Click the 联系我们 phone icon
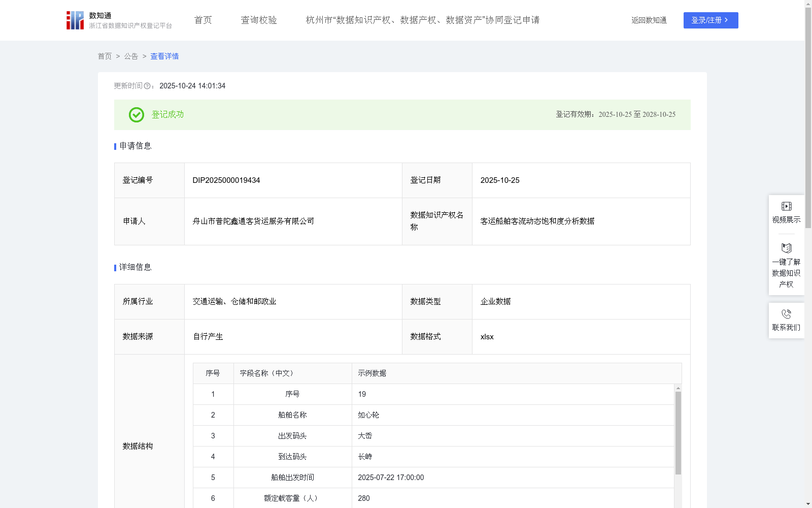812x508 pixels. (x=787, y=314)
